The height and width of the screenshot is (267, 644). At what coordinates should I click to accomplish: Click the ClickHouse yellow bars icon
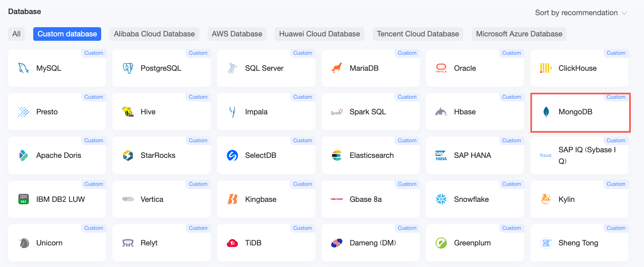(x=546, y=68)
